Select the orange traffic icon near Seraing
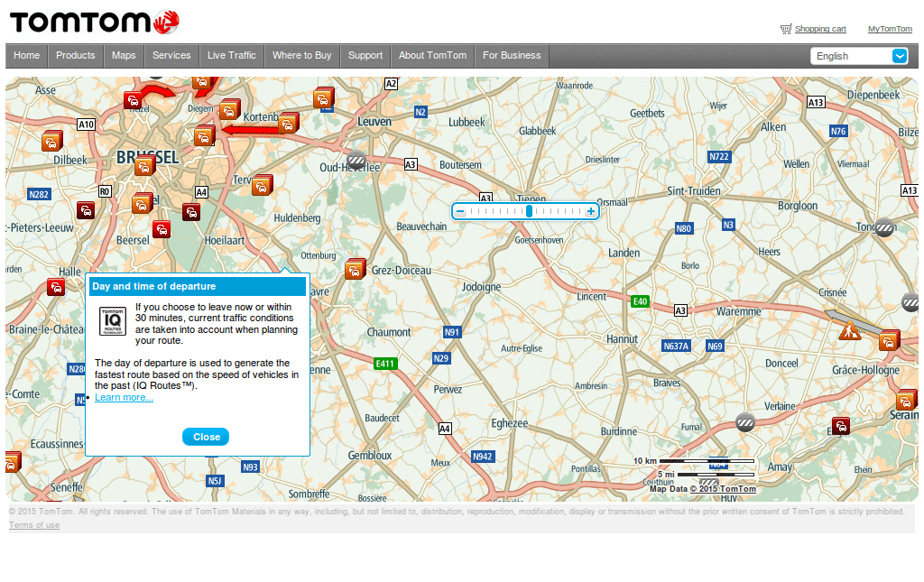The width and height of the screenshot is (924, 582). pyautogui.click(x=907, y=401)
